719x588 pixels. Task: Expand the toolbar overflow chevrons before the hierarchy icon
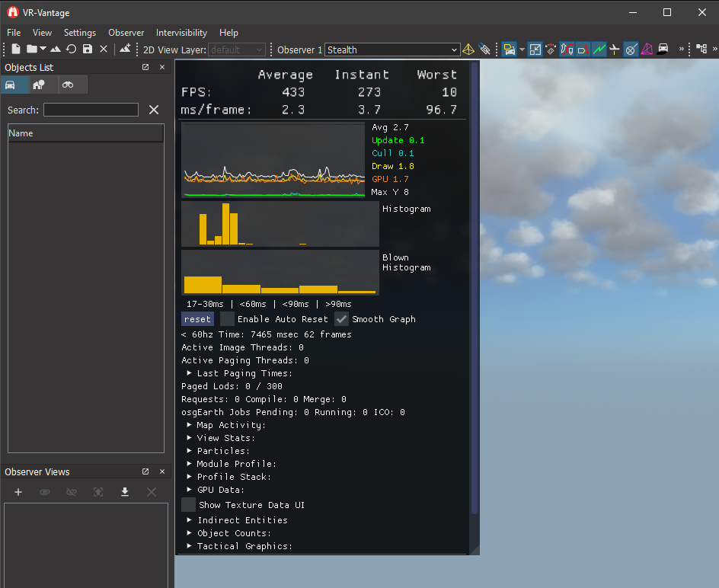[x=682, y=49]
